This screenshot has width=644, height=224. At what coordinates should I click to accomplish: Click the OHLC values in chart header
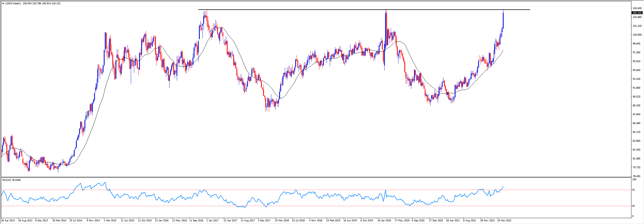click(x=41, y=3)
